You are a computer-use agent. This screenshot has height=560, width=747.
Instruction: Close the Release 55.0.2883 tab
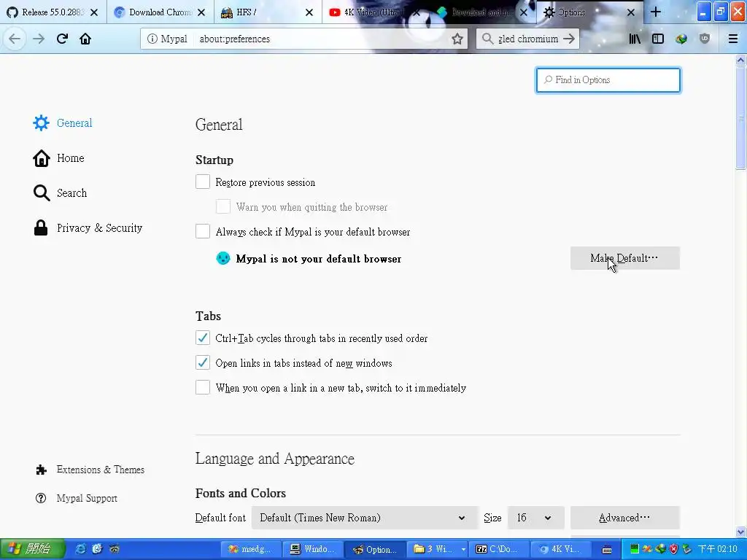(94, 12)
